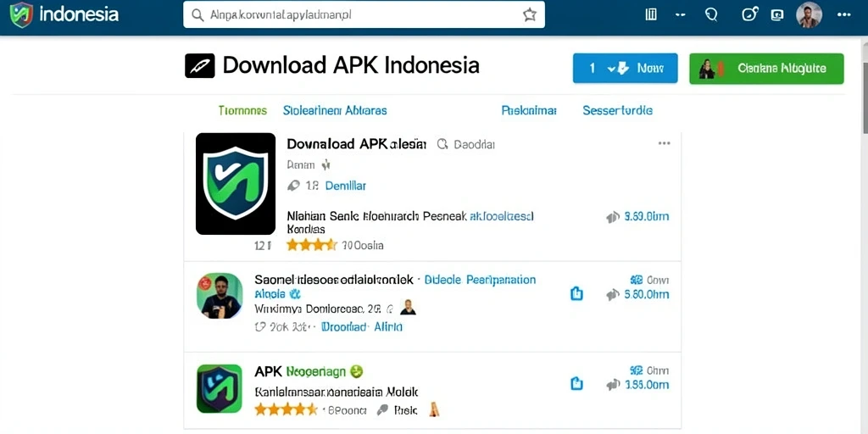Screen dimensions: 868x434
Task: Click the verified badge beside Alapla
Action: tap(294, 294)
